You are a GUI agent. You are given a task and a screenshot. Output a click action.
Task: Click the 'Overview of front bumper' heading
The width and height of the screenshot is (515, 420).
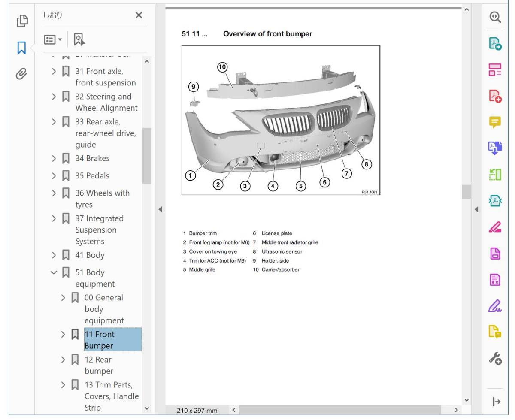point(268,34)
